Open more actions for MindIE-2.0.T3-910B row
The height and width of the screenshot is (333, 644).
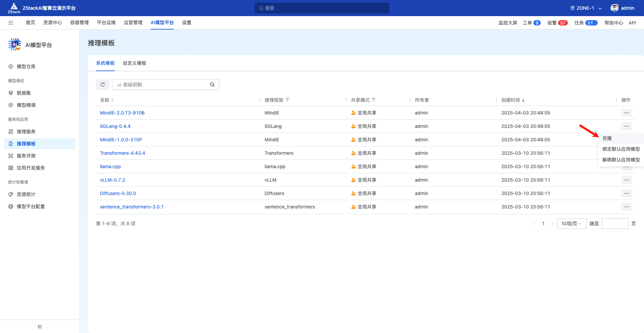[627, 113]
